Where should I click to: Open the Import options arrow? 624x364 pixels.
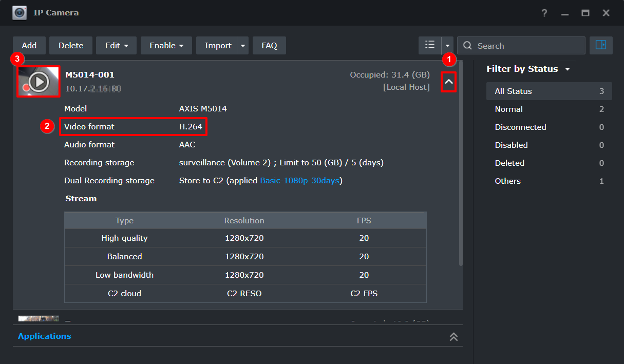tap(242, 45)
